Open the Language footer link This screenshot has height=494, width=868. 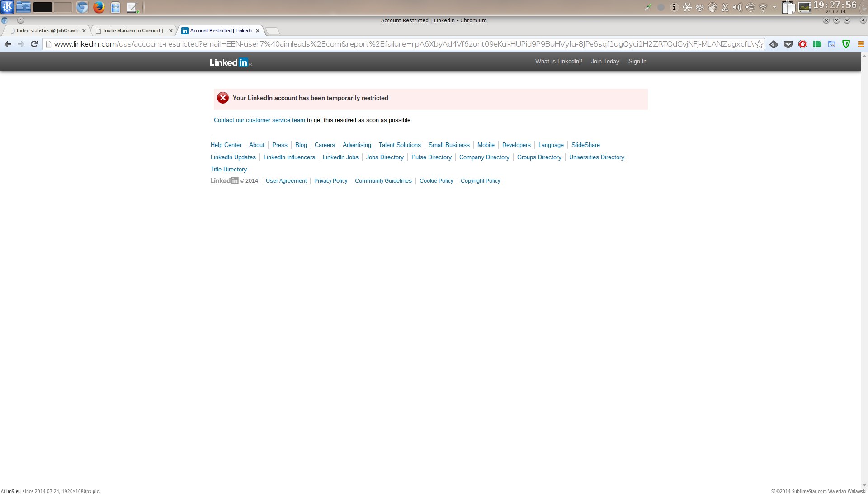tap(551, 145)
